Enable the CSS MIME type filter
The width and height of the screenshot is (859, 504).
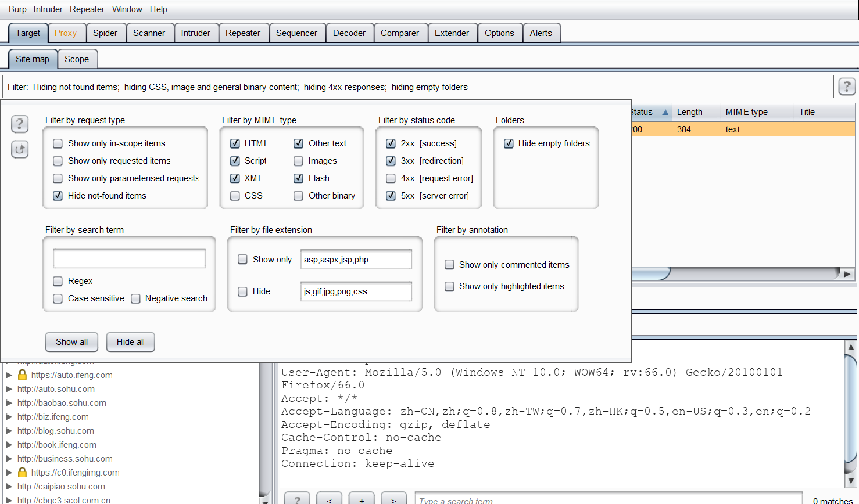(235, 196)
